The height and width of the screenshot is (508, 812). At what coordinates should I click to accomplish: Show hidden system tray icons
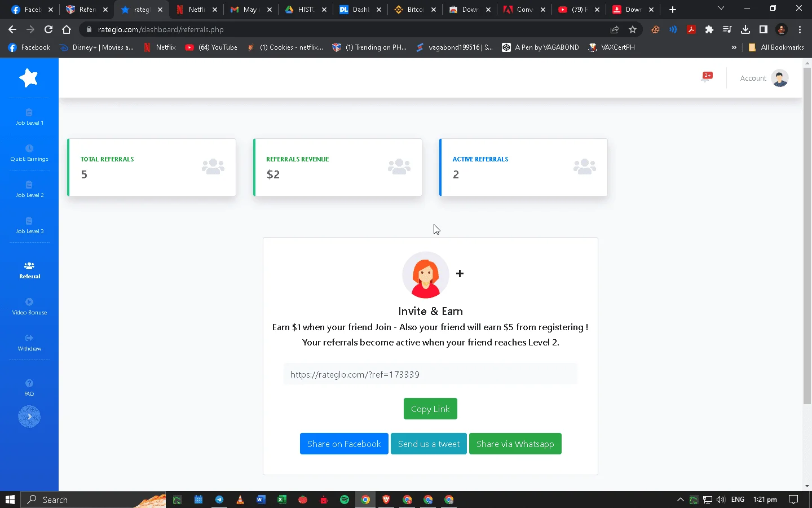[680, 500]
